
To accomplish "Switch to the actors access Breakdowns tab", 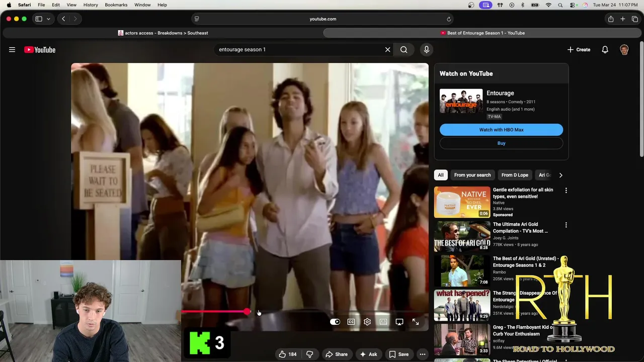I will [163, 33].
